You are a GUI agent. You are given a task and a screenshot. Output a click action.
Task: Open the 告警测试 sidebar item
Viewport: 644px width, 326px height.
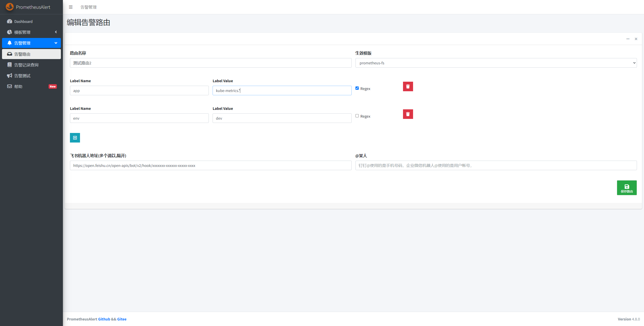(31, 76)
